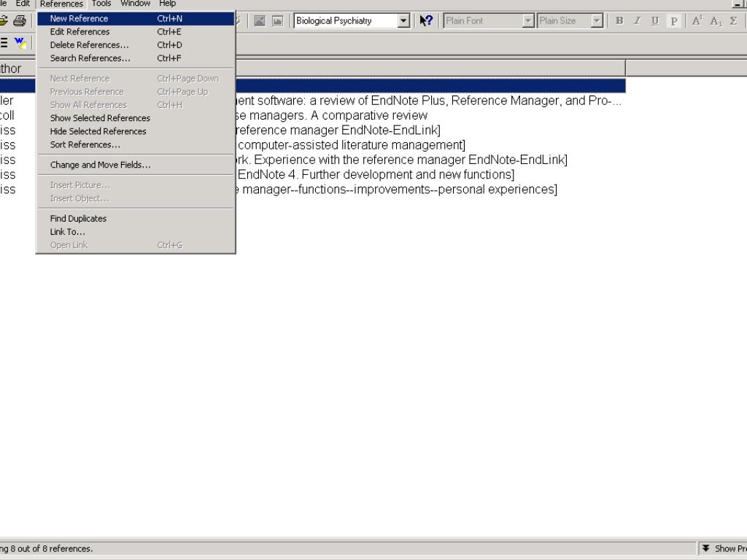This screenshot has height=560, width=747.
Task: Select the highlighted first reference row
Action: click(430, 86)
